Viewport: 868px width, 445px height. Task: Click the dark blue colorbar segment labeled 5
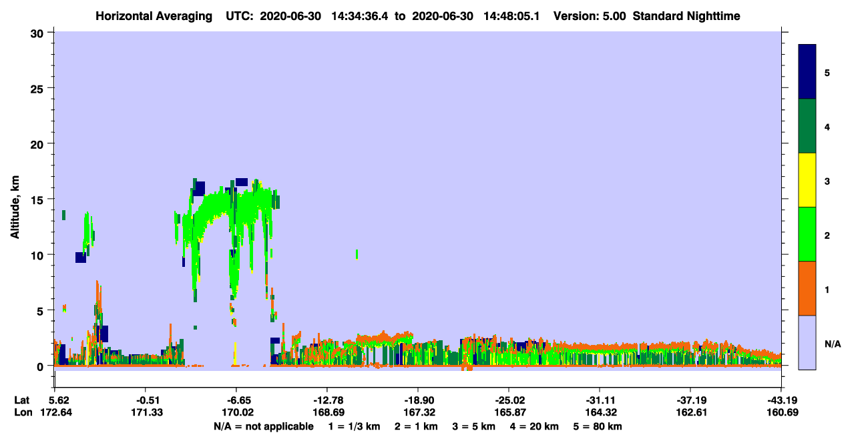click(x=807, y=72)
